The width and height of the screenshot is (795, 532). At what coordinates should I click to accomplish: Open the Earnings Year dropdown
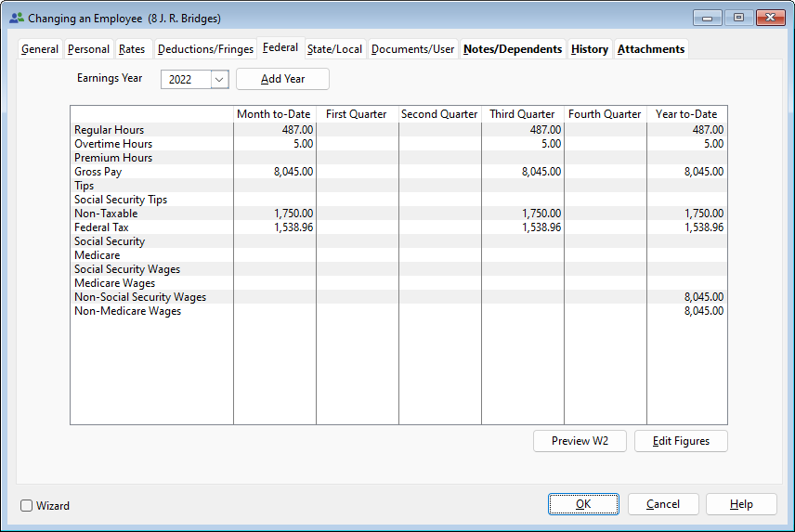tap(219, 80)
